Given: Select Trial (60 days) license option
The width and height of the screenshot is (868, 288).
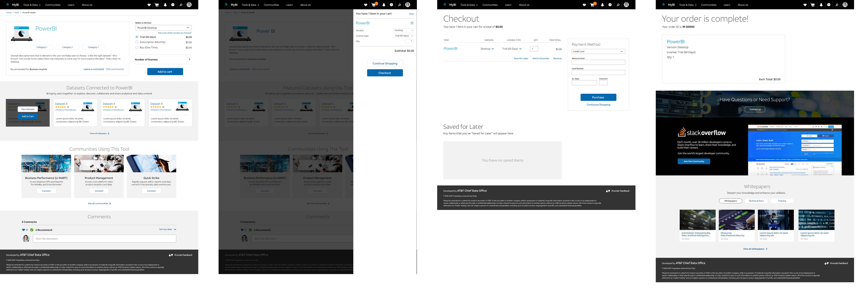Looking at the screenshot, I should 137,37.
